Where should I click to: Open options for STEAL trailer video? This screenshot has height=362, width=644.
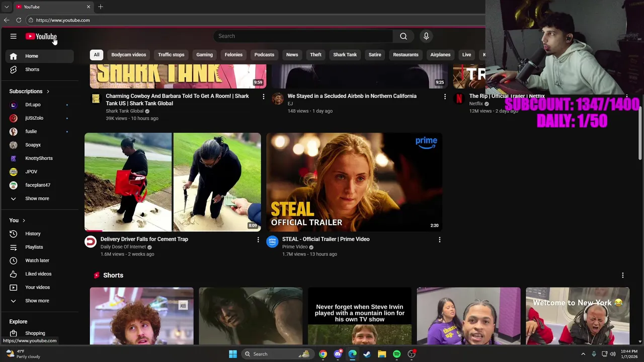click(440, 240)
